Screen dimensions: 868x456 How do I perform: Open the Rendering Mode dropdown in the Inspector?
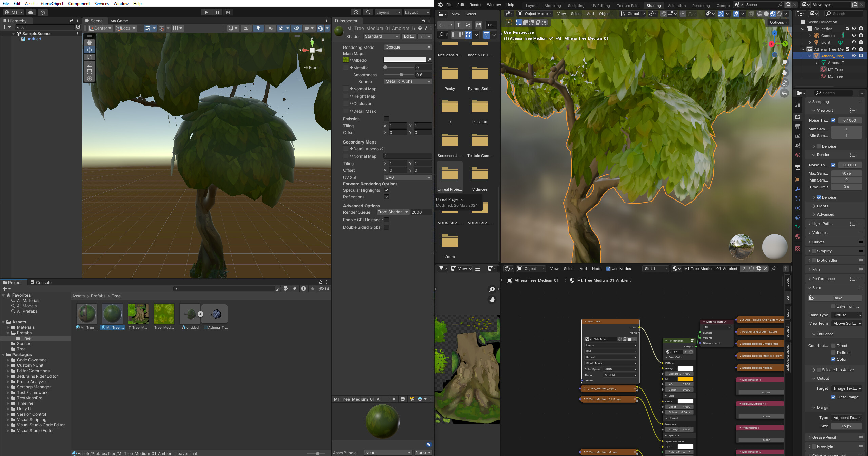pos(408,47)
